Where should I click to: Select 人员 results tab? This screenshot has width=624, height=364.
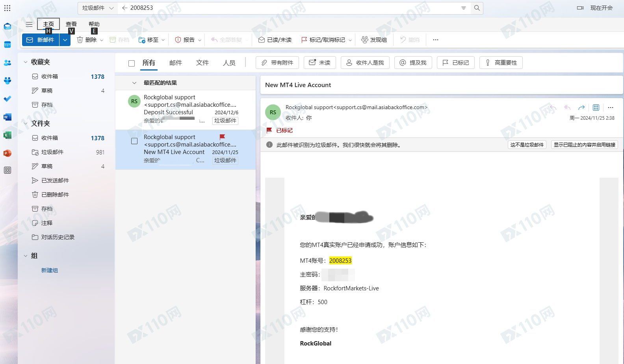coord(229,63)
